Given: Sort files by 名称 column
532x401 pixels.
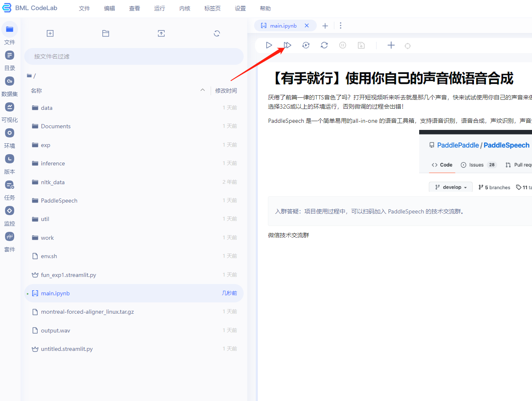Looking at the screenshot, I should [36, 91].
